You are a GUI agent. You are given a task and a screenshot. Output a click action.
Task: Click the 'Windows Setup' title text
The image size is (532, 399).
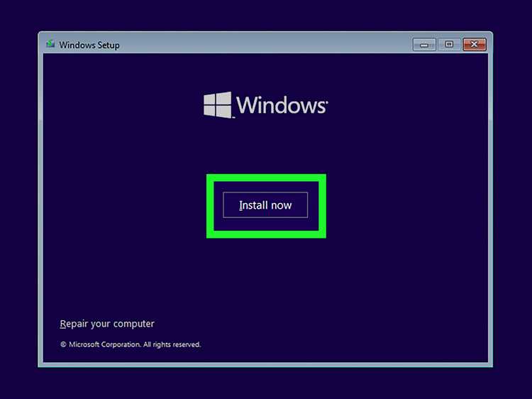coord(89,45)
